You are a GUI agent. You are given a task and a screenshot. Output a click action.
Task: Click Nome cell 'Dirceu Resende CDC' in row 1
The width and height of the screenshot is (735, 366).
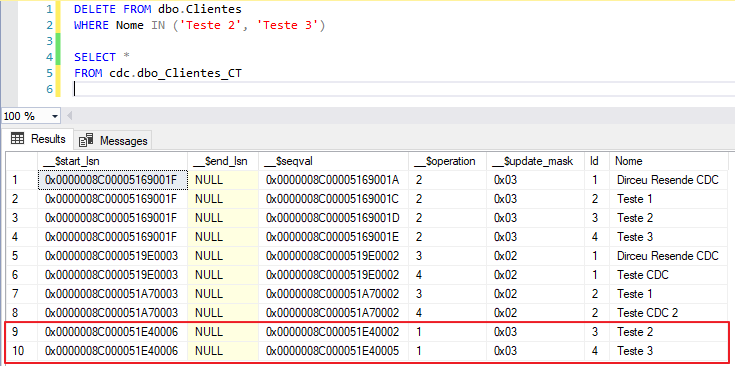(x=668, y=180)
